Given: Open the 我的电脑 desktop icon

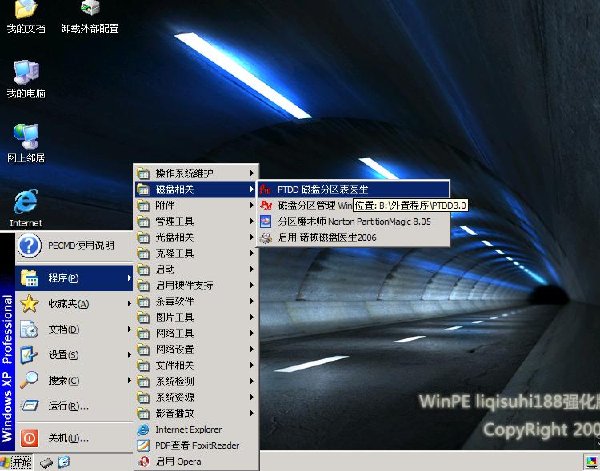Looking at the screenshot, I should tap(26, 79).
